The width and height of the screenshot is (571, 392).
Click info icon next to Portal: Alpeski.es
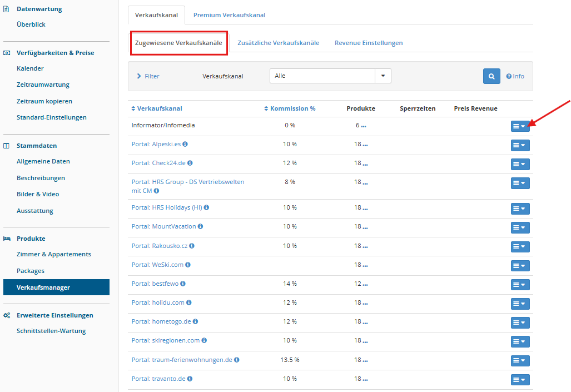point(185,144)
